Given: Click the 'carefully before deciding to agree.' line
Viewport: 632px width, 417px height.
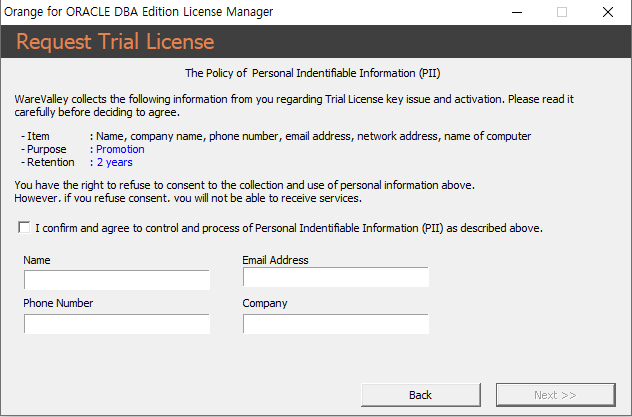Looking at the screenshot, I should pos(97,112).
